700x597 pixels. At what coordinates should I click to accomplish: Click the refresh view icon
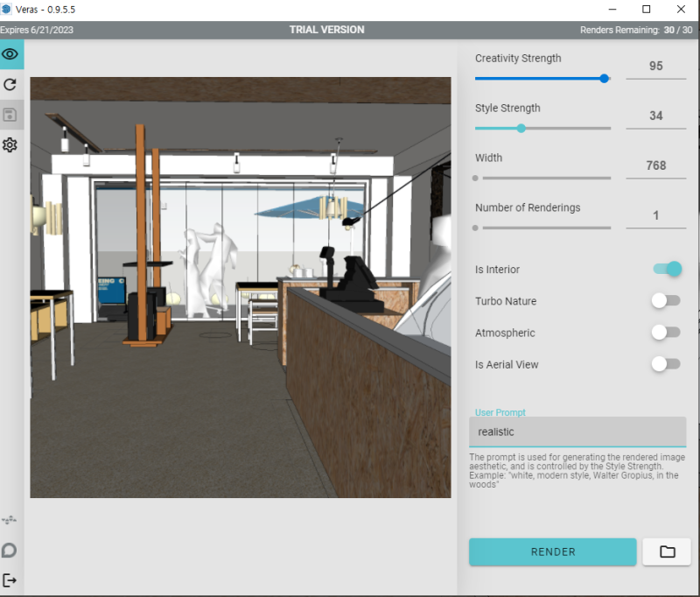tap(10, 84)
